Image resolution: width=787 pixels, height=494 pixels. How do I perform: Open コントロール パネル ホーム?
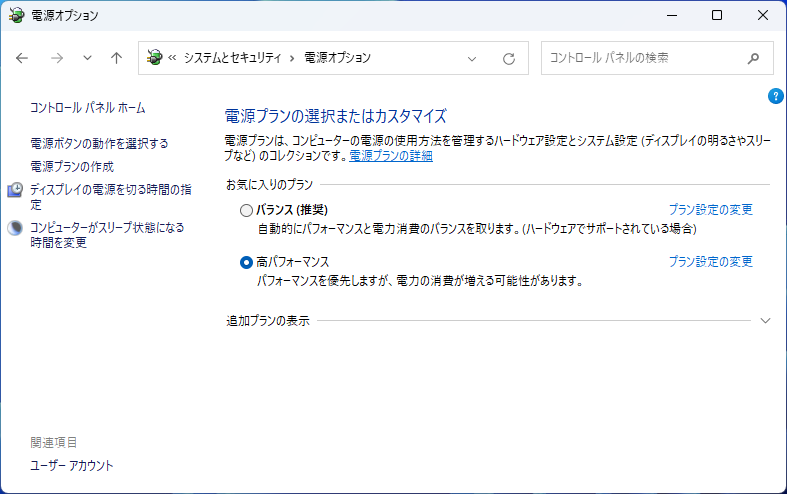tap(88, 107)
